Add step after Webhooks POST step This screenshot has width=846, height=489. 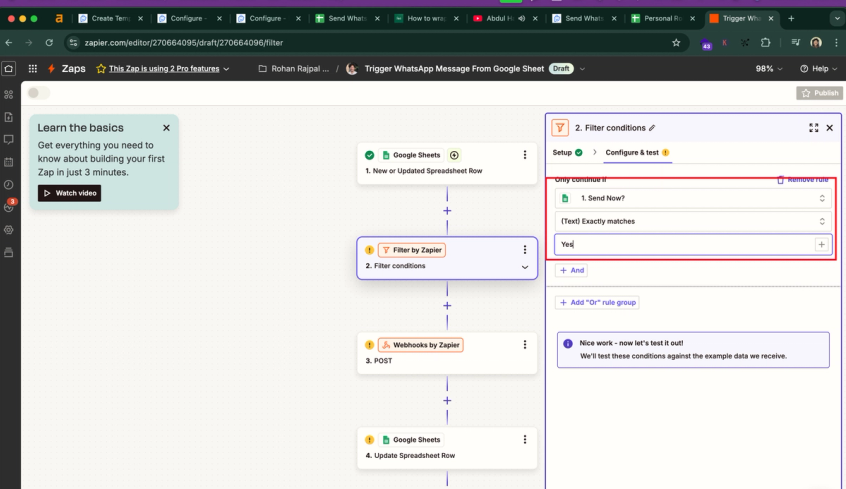(447, 400)
